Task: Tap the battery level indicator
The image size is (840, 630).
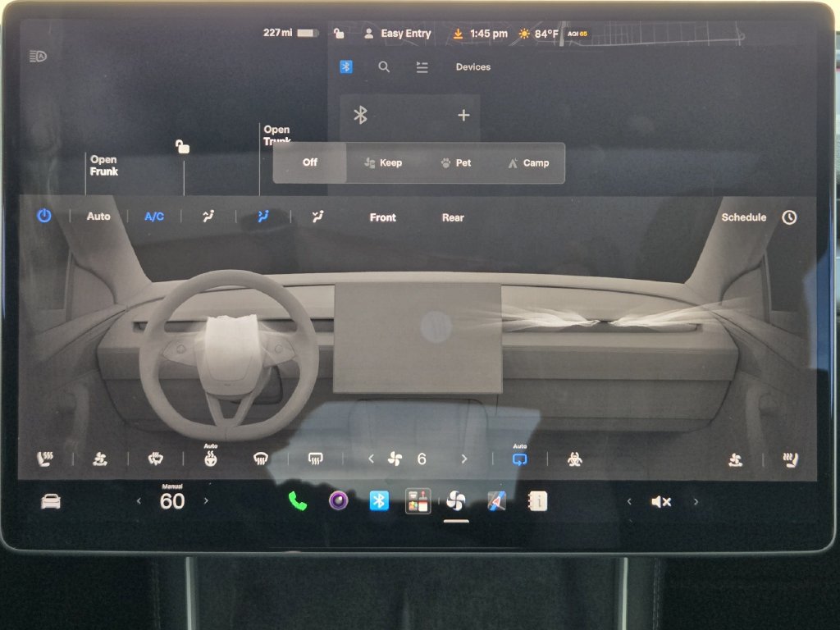Action: click(308, 33)
